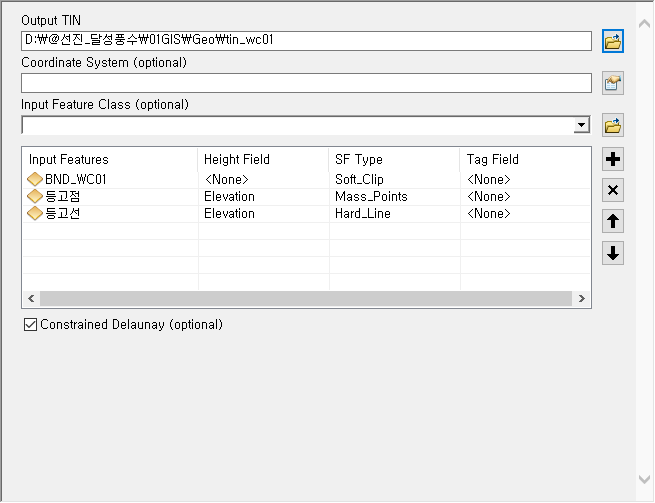Move selected row down
The height and width of the screenshot is (503, 655).
coord(612,253)
